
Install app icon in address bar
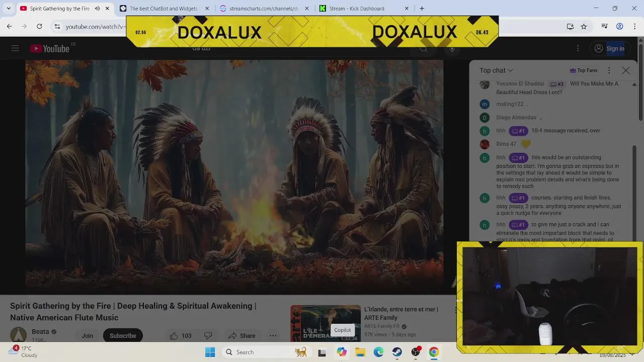[570, 27]
